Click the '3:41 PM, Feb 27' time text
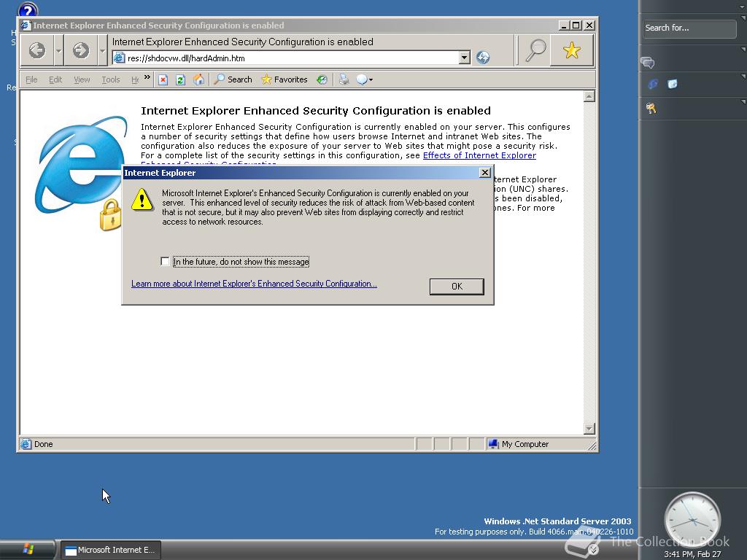The width and height of the screenshot is (747, 560). click(692, 554)
